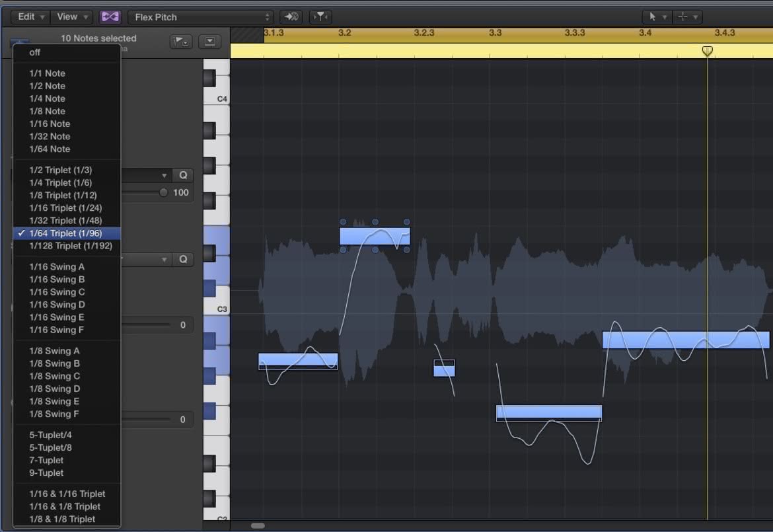The width and height of the screenshot is (773, 532).
Task: Select 1/8 Swing E in the menu
Action: pos(67,401)
